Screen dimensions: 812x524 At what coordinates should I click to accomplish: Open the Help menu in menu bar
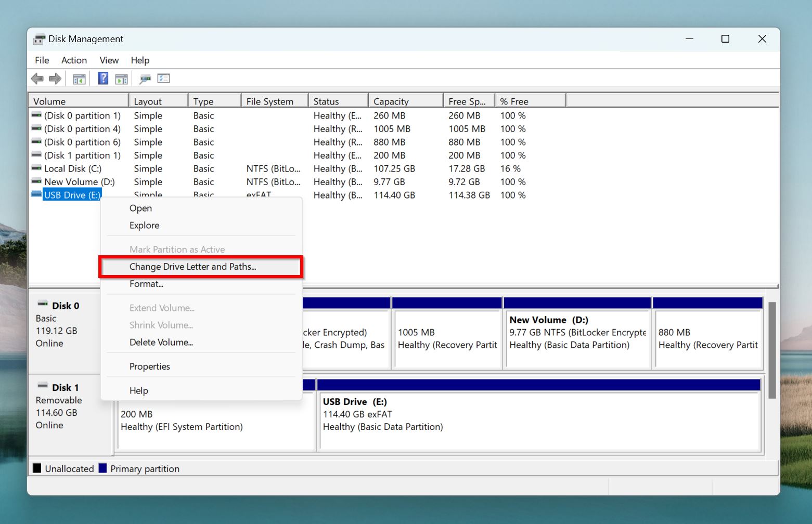pyautogui.click(x=140, y=60)
